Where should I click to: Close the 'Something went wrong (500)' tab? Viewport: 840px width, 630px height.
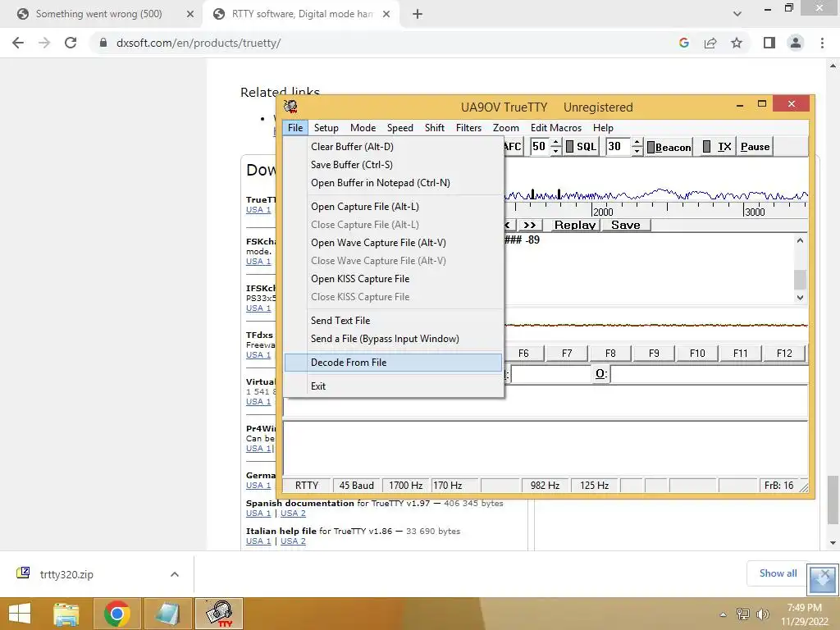pyautogui.click(x=190, y=15)
